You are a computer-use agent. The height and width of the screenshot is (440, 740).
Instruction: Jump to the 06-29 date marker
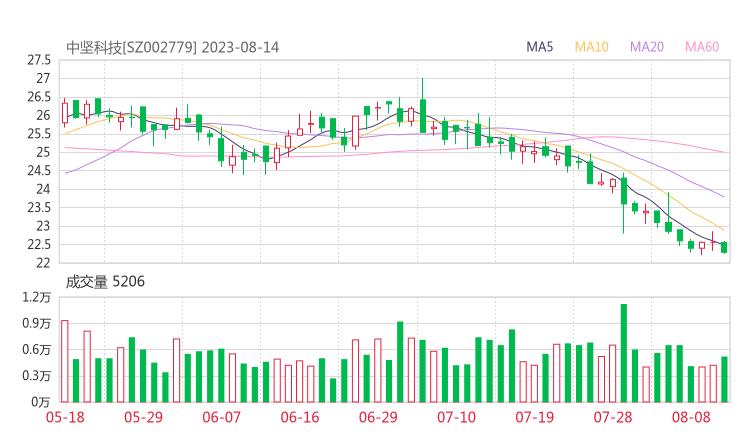377,417
